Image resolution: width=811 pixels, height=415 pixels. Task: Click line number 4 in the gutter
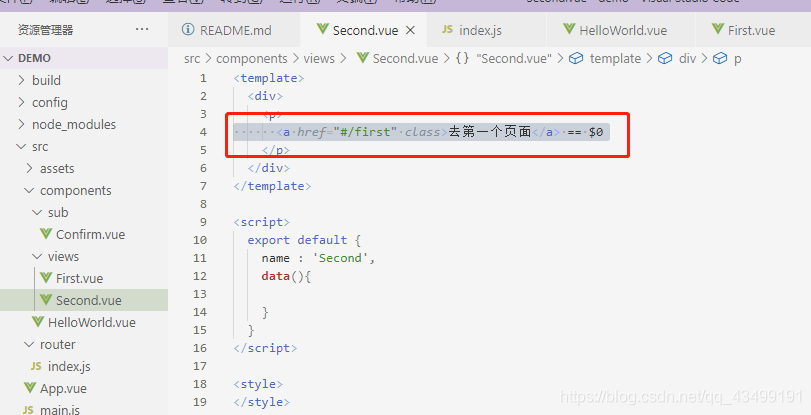coord(203,132)
